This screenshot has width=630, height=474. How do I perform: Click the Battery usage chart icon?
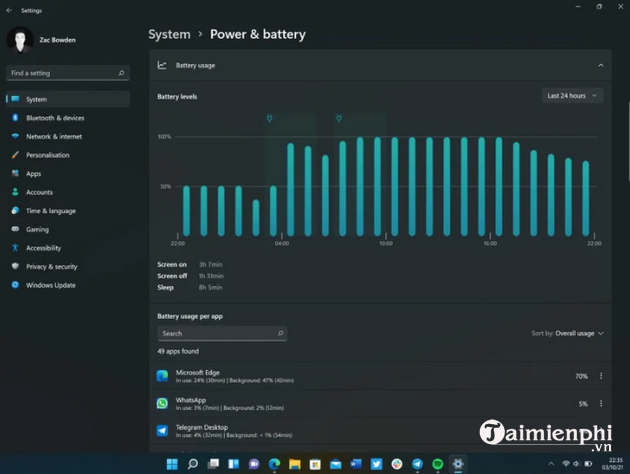162,65
